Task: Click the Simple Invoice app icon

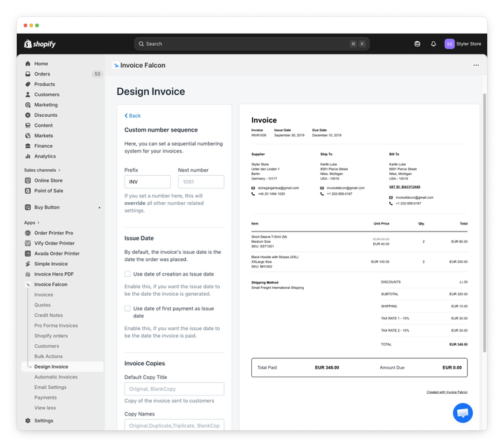Action: coord(27,264)
